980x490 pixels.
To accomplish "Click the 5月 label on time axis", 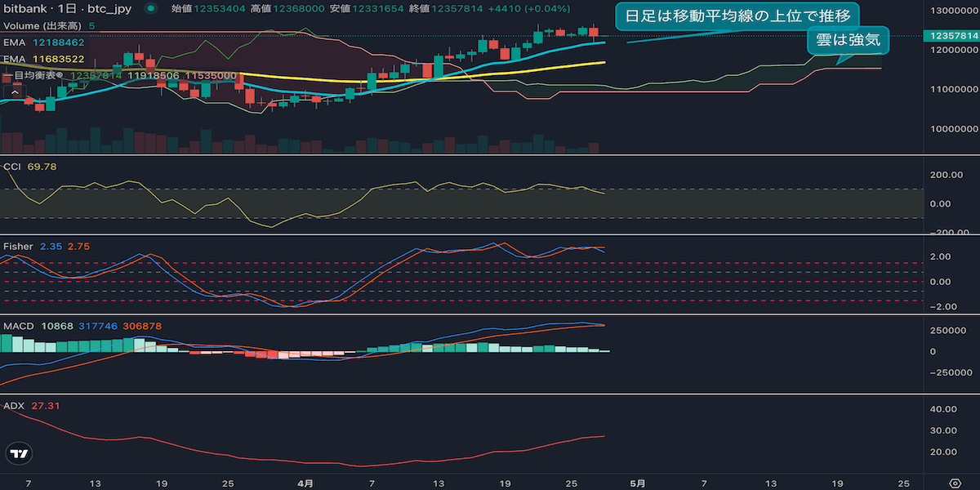I will [641, 483].
